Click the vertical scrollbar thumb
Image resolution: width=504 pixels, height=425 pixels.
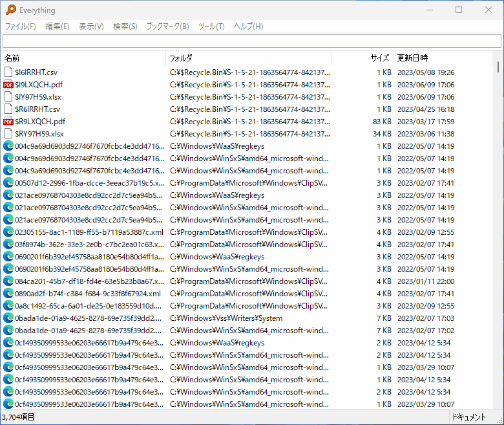(x=498, y=67)
